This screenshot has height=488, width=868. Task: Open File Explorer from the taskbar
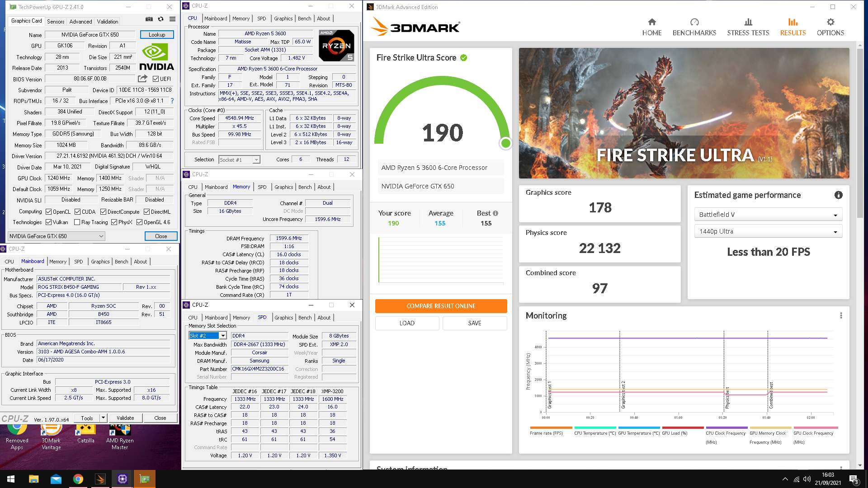[x=34, y=479]
